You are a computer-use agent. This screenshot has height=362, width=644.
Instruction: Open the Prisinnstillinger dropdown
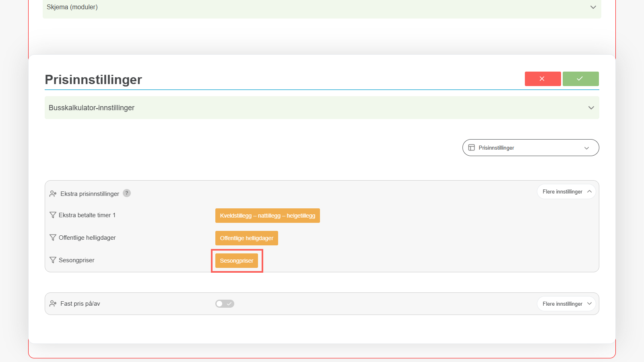[530, 148]
